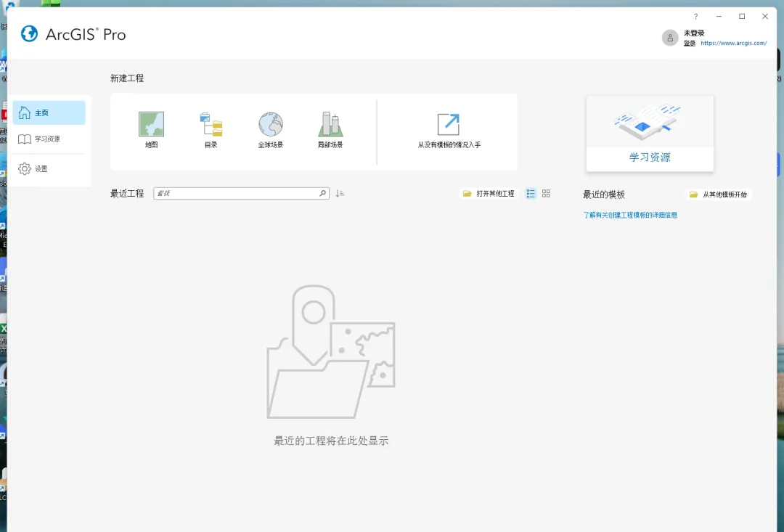Maximize the ArcGIS Pro window
Image resolution: width=784 pixels, height=532 pixels.
(x=742, y=17)
